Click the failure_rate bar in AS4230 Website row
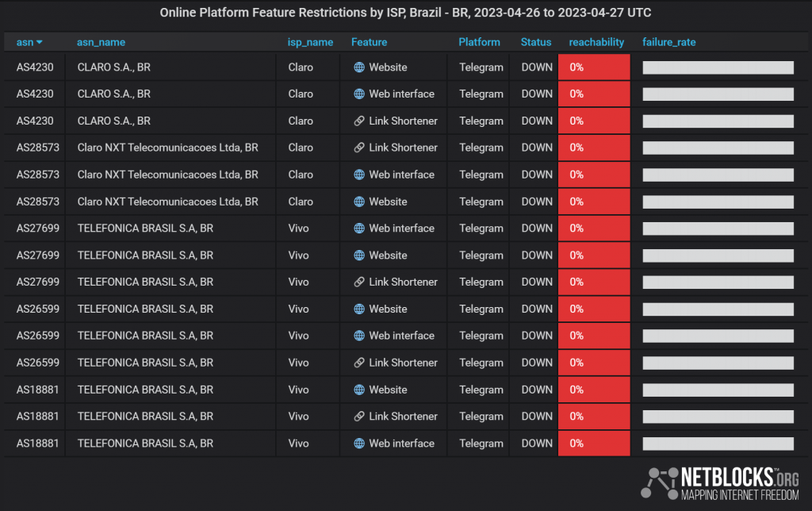Screen dimensions: 812x511 click(718, 67)
